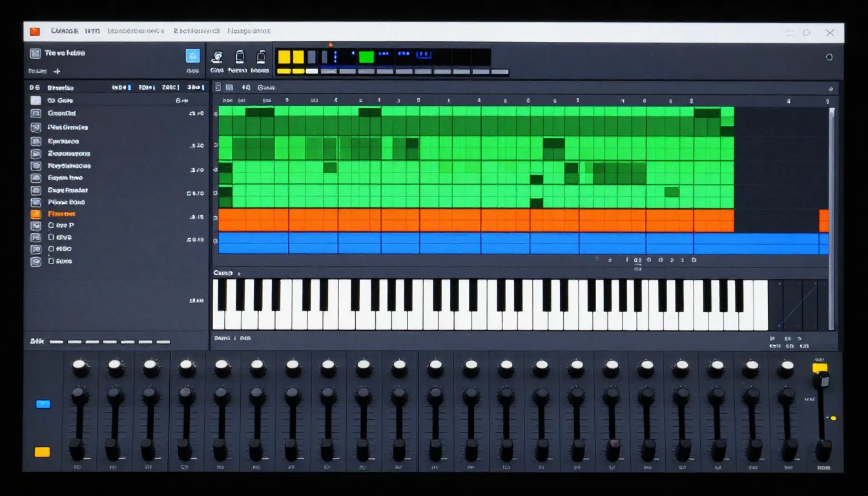This screenshot has width=868, height=496.
Task: Click the bright green pad in transport strip
Action: point(366,57)
